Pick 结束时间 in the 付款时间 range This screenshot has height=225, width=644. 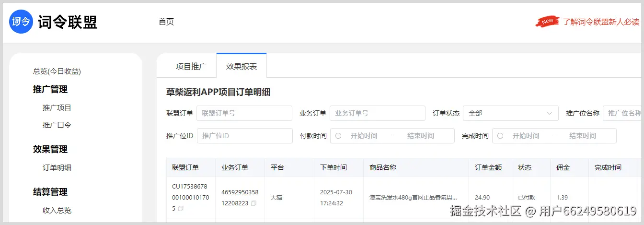[421, 136]
